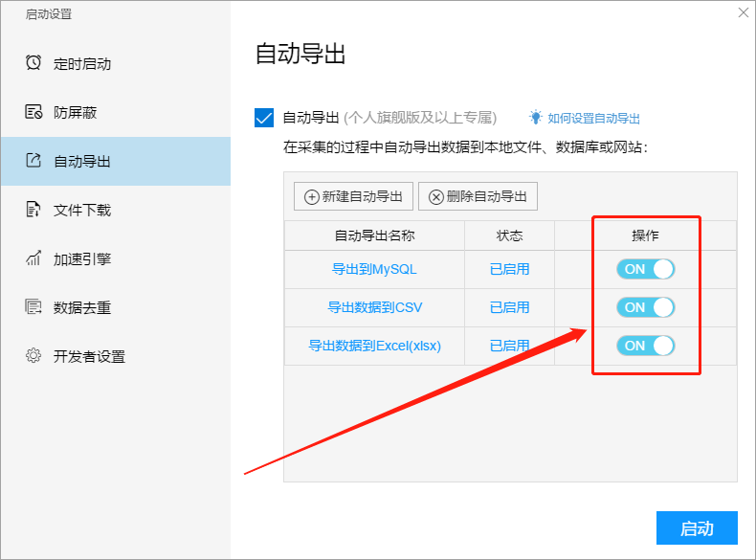The height and width of the screenshot is (560, 756).
Task: Click the chart icon beside 加速引擎
Action: (x=33, y=258)
